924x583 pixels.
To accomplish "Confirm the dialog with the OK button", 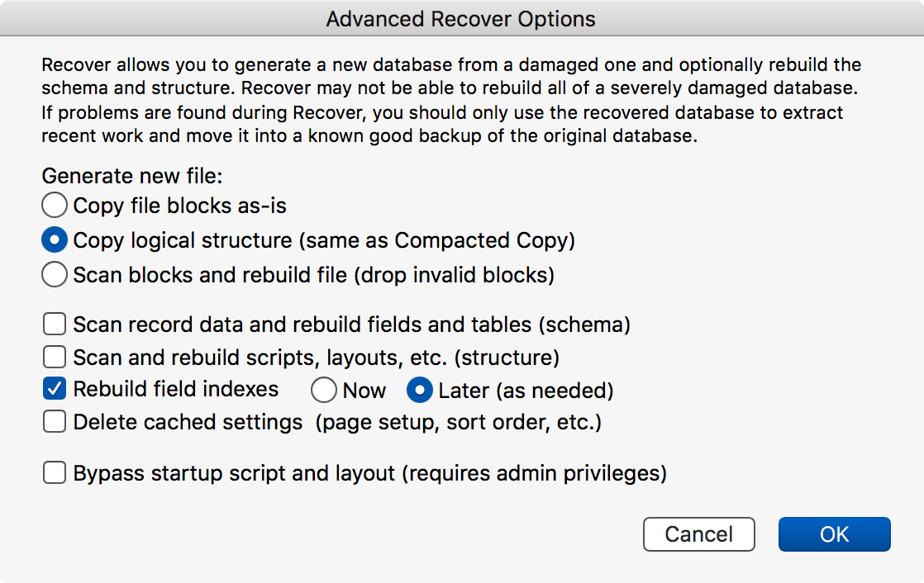I will 834,534.
